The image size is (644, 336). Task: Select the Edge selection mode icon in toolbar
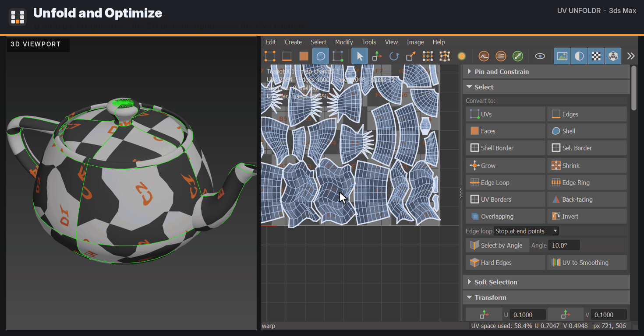point(287,56)
